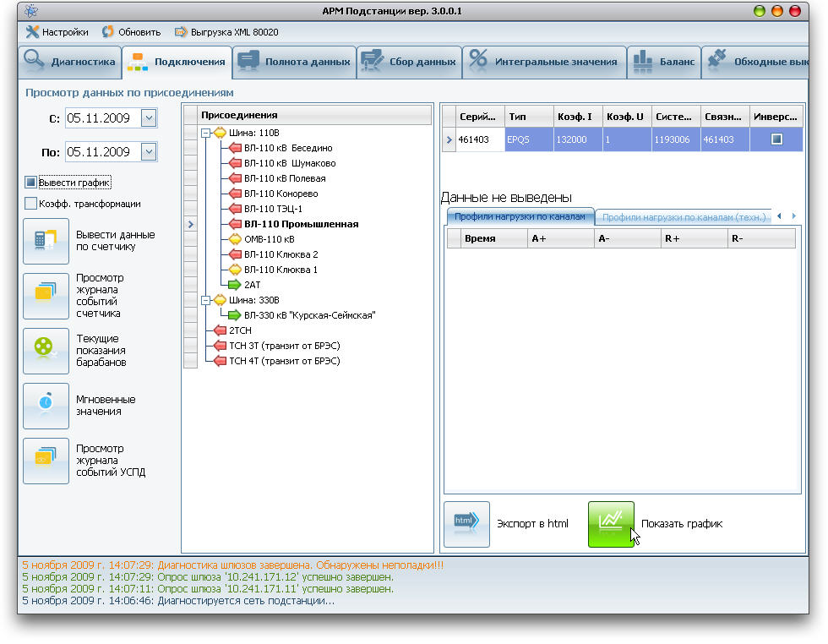Collapse the Шина: 330В tree node
828x644 pixels.
click(x=206, y=300)
